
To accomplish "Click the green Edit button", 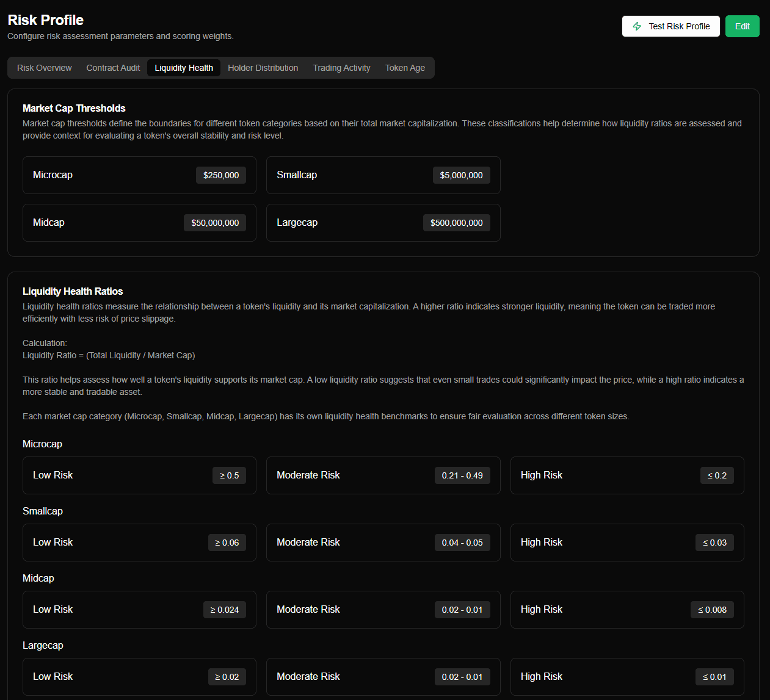I will point(742,26).
